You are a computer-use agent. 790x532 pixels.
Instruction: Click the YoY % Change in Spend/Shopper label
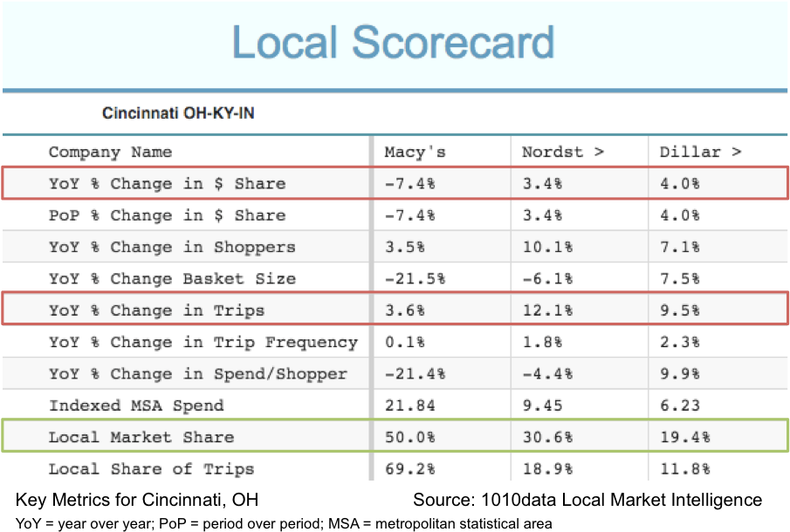197,374
